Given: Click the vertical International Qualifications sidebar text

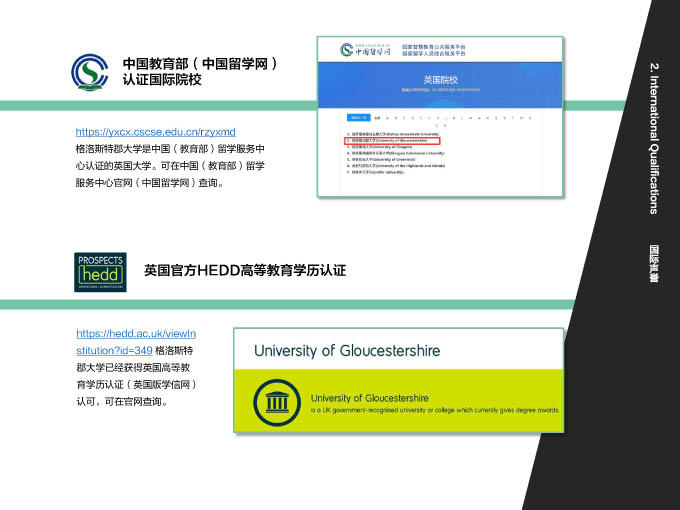Looking at the screenshot, I should 654,138.
